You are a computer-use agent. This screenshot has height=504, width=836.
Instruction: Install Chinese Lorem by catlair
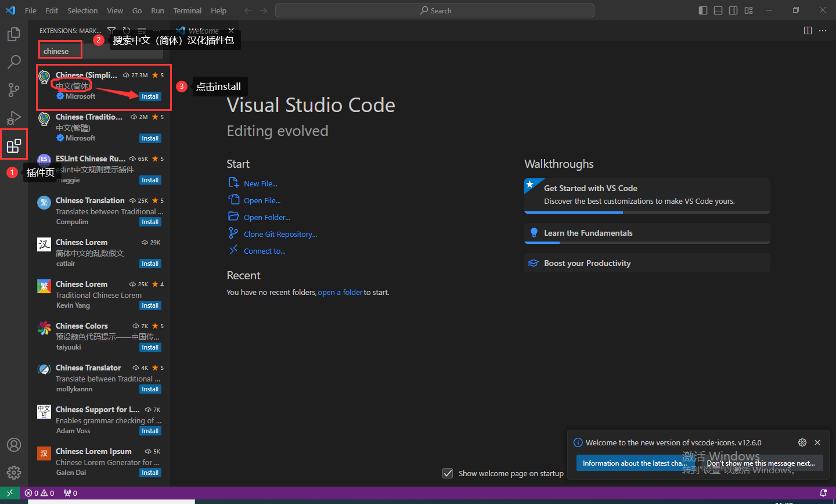150,264
